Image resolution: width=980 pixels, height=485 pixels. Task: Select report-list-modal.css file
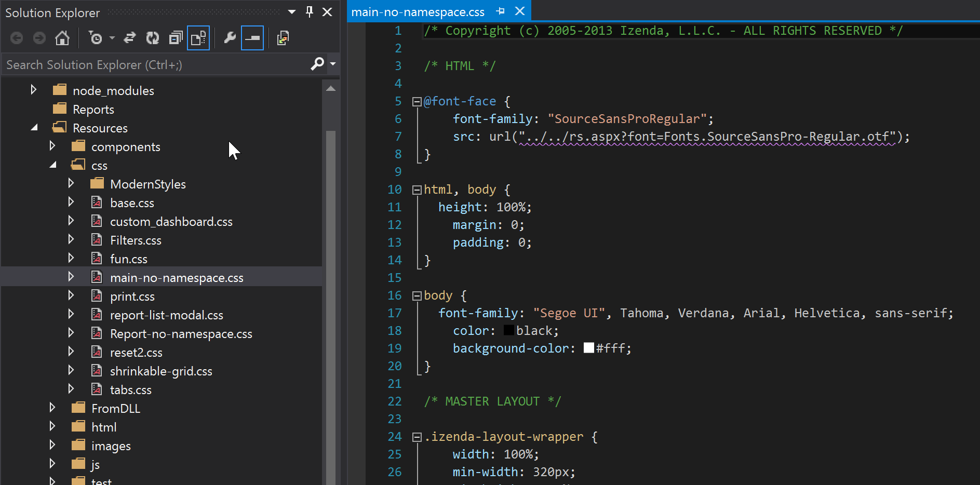click(167, 315)
